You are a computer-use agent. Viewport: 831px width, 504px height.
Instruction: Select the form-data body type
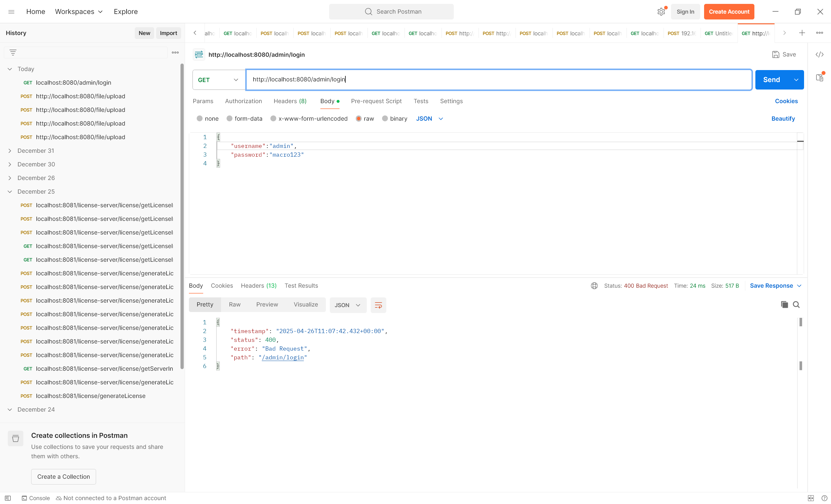pos(229,119)
